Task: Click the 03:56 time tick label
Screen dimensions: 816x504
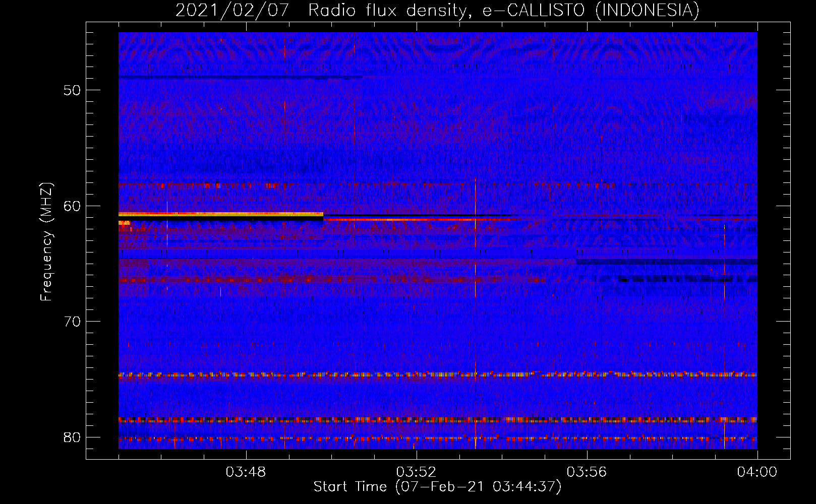Action: point(587,472)
